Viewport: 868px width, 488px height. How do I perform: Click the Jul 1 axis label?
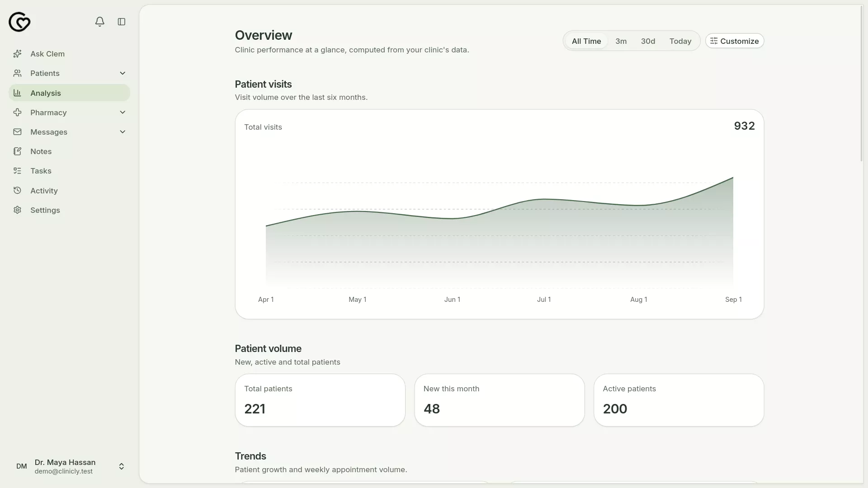tap(544, 300)
